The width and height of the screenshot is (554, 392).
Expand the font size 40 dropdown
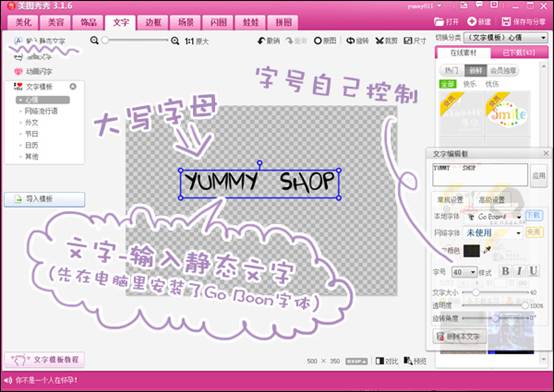464,272
